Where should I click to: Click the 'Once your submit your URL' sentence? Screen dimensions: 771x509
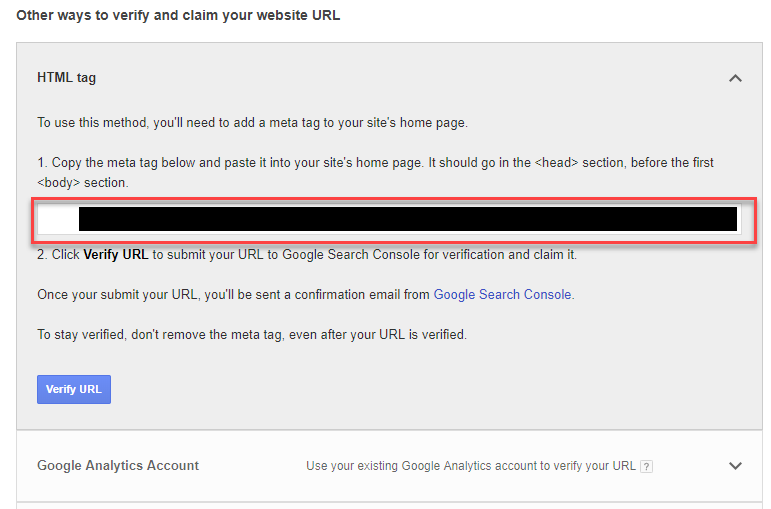[306, 295]
